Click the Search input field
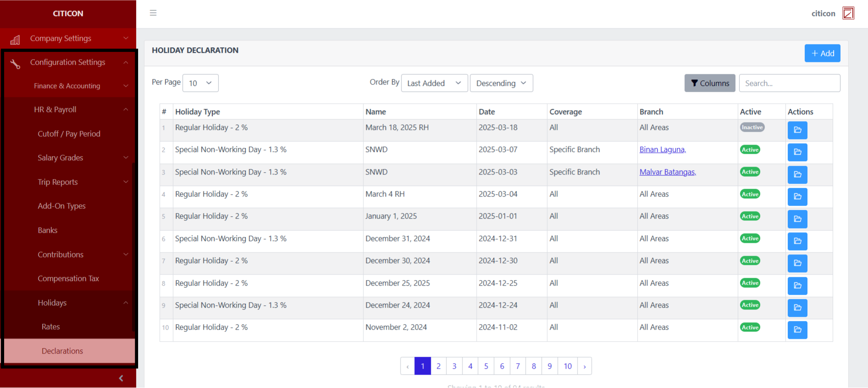Viewport: 868px width, 388px height. tap(789, 83)
